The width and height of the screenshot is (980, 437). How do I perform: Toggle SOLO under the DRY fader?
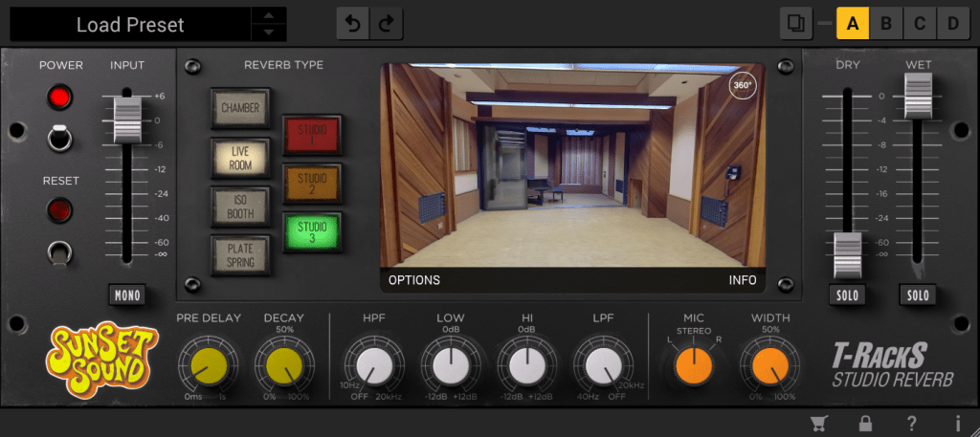tap(847, 295)
